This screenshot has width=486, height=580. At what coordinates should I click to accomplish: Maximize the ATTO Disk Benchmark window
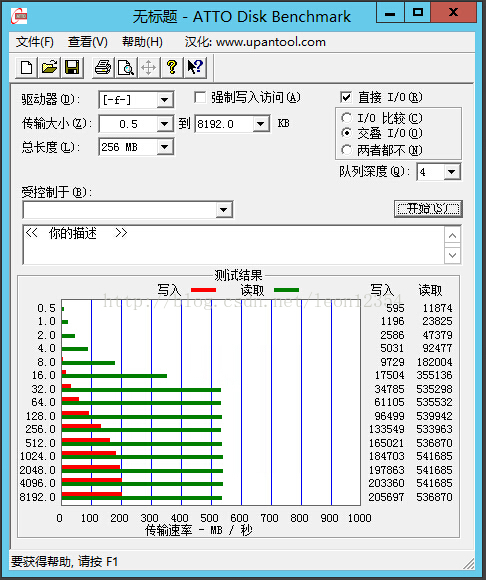point(418,13)
